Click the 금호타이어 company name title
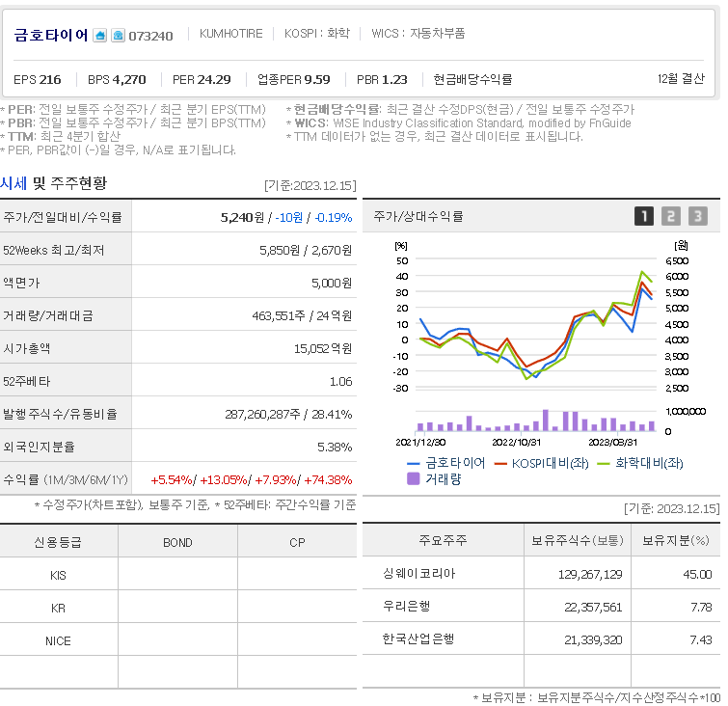Image resolution: width=728 pixels, height=706 pixels. (50, 35)
